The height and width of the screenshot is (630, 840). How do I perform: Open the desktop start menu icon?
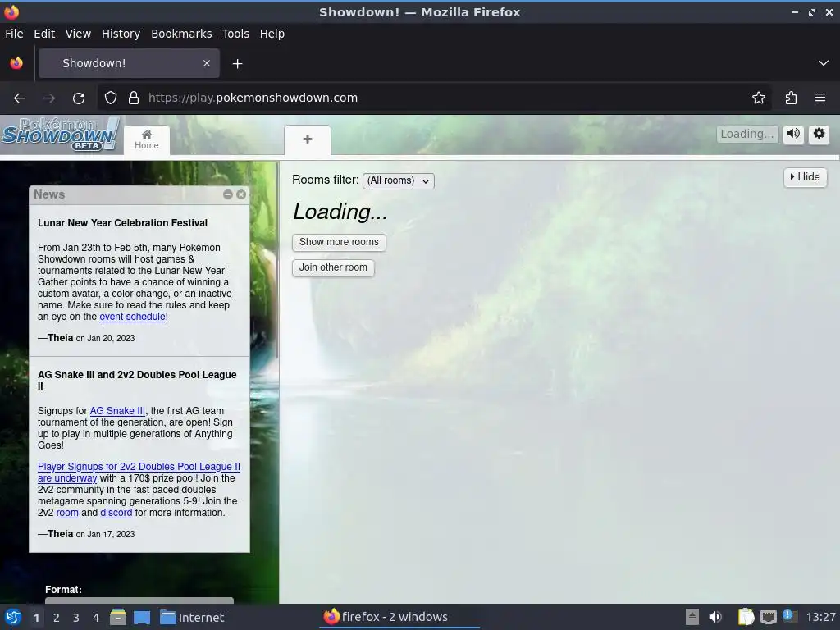[13, 617]
